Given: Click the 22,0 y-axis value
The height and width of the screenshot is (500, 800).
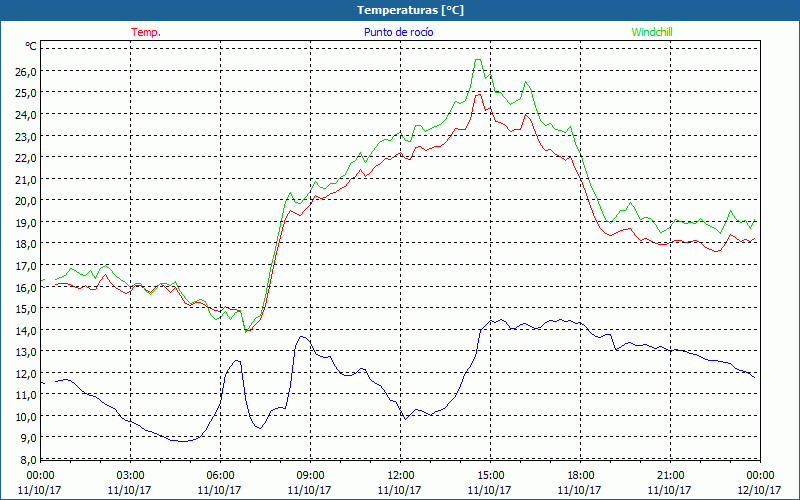Looking at the screenshot, I should click(x=26, y=158).
